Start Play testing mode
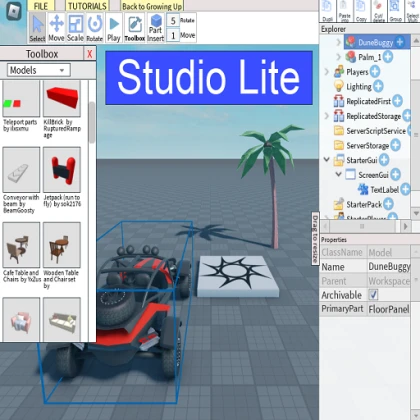This screenshot has width=420, height=420. tap(114, 28)
